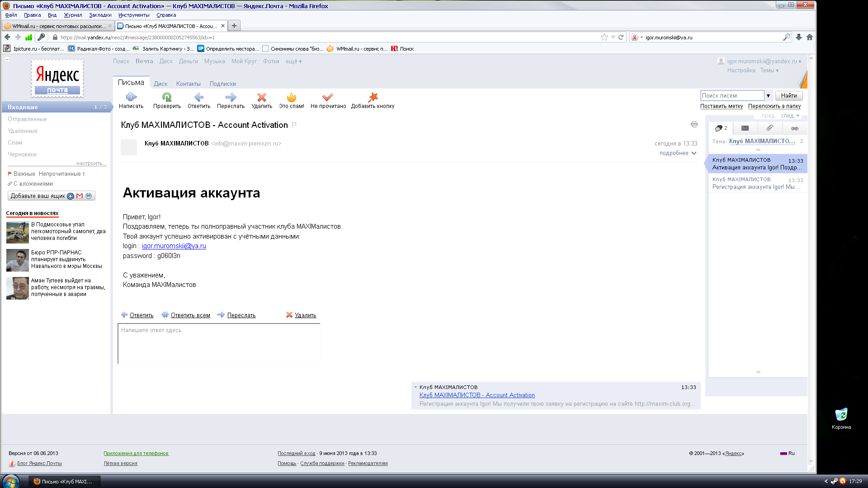Open the attachments paperclip tab in thread panel

[x=769, y=128]
